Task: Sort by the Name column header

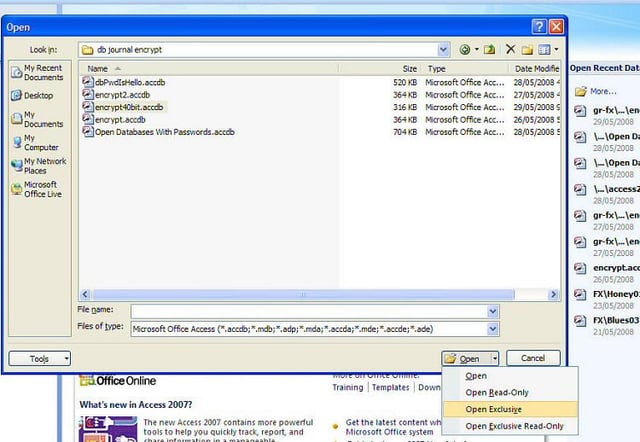Action: pyautogui.click(x=208, y=69)
